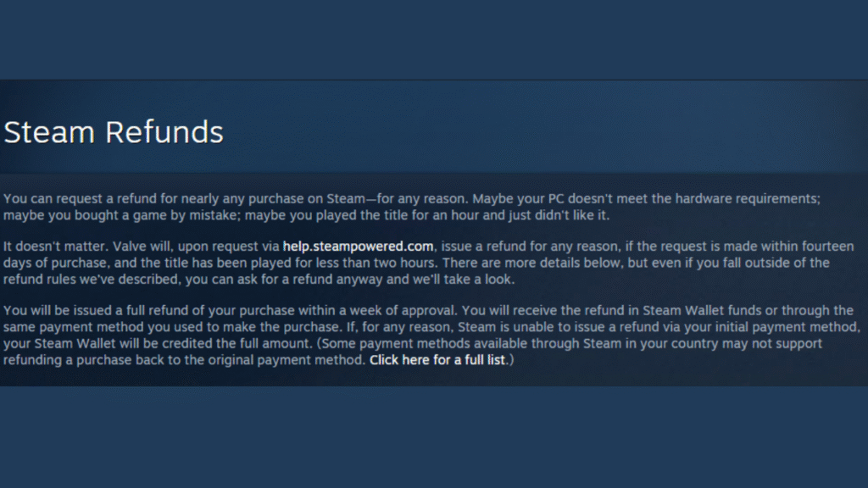Click the Steam Refunds page heading
This screenshot has width=868, height=488.
pyautogui.click(x=114, y=132)
